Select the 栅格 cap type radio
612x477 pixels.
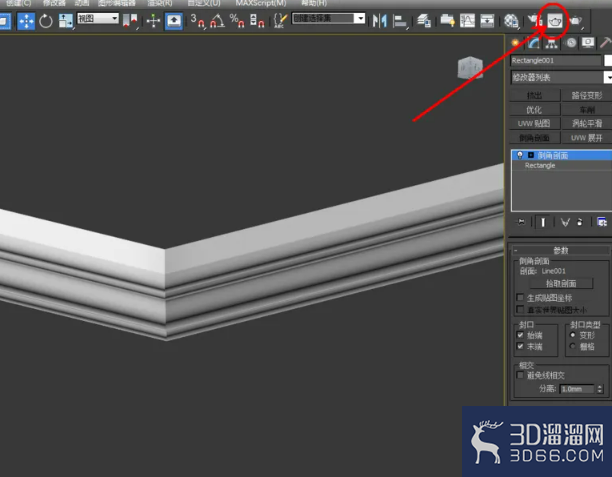point(573,346)
